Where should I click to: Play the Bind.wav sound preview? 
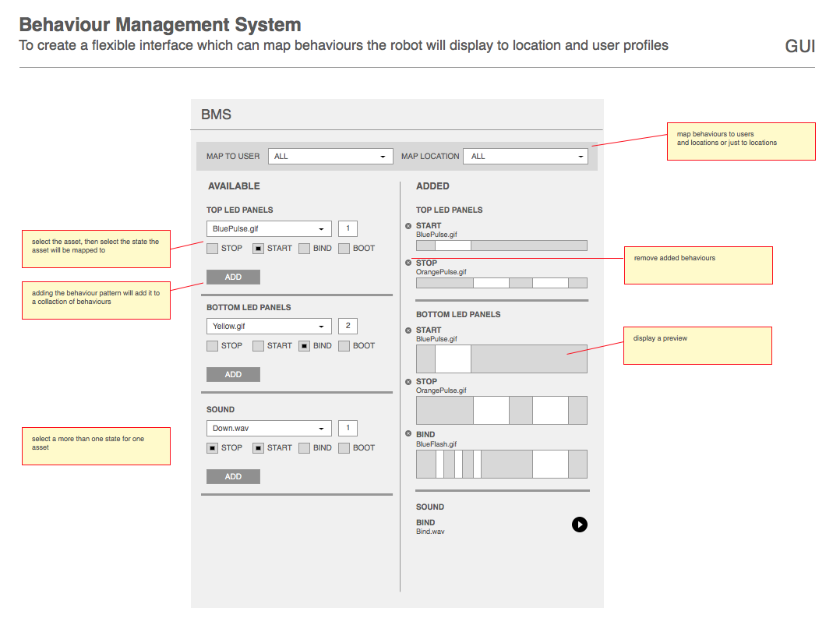(x=579, y=525)
